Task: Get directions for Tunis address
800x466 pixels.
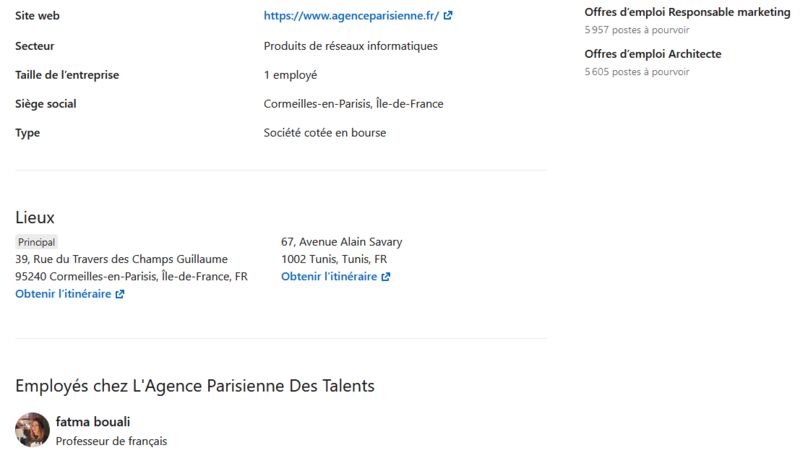Action: point(329,277)
